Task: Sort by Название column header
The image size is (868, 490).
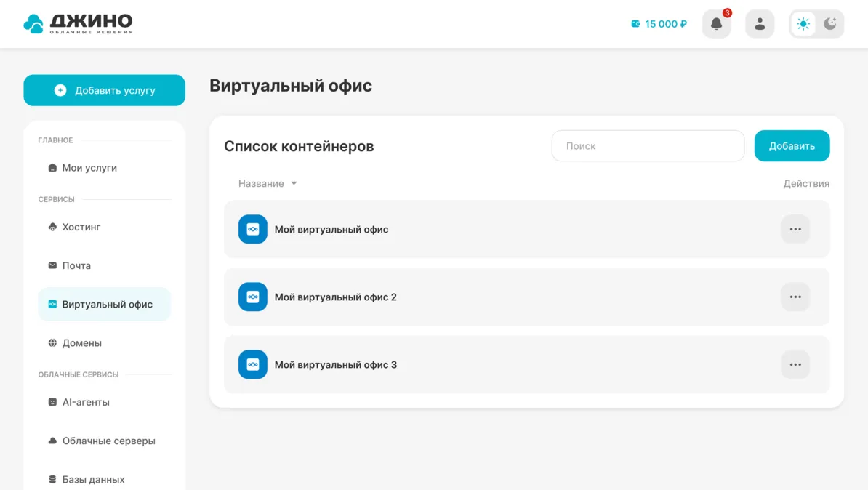Action: pos(261,183)
